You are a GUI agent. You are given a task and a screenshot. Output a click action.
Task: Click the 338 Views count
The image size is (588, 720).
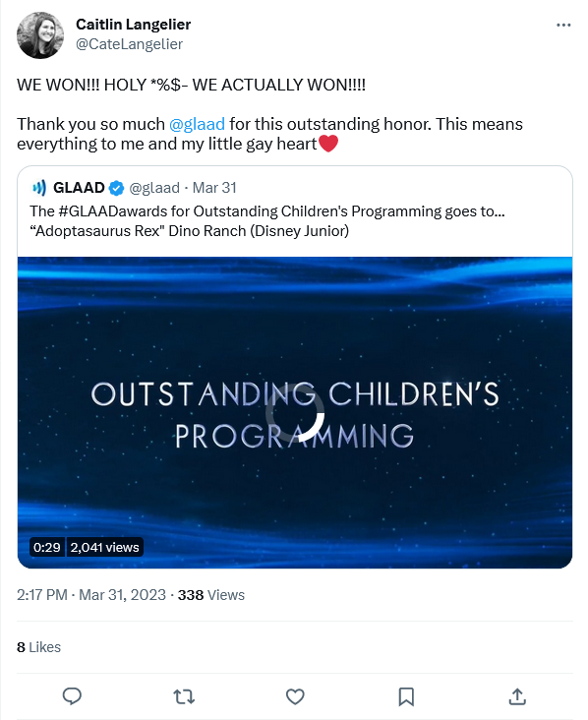click(211, 595)
